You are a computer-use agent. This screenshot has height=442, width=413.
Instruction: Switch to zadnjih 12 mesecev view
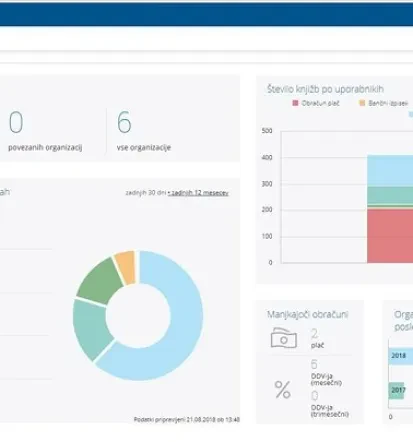[x=199, y=193]
